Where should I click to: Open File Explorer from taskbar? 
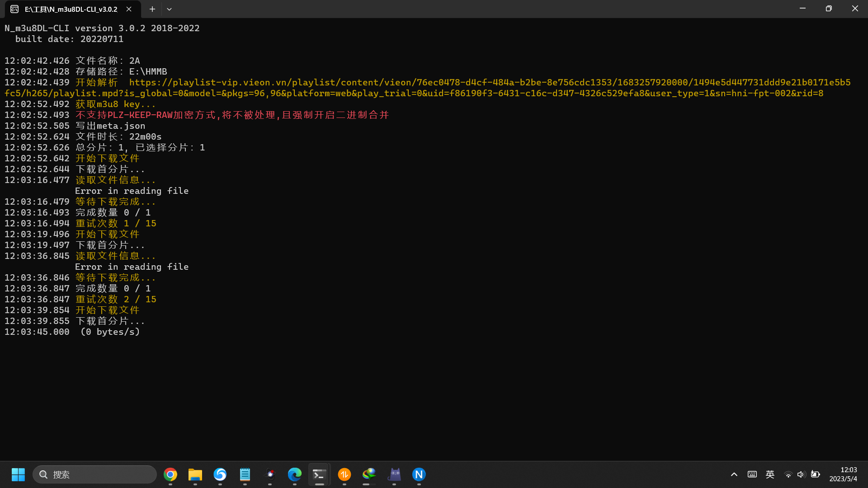coord(195,474)
